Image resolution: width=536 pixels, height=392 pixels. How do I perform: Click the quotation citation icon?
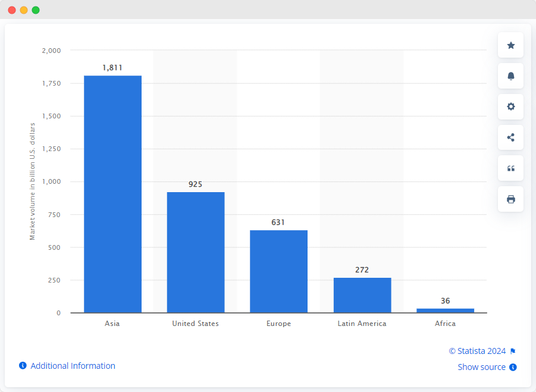click(510, 168)
